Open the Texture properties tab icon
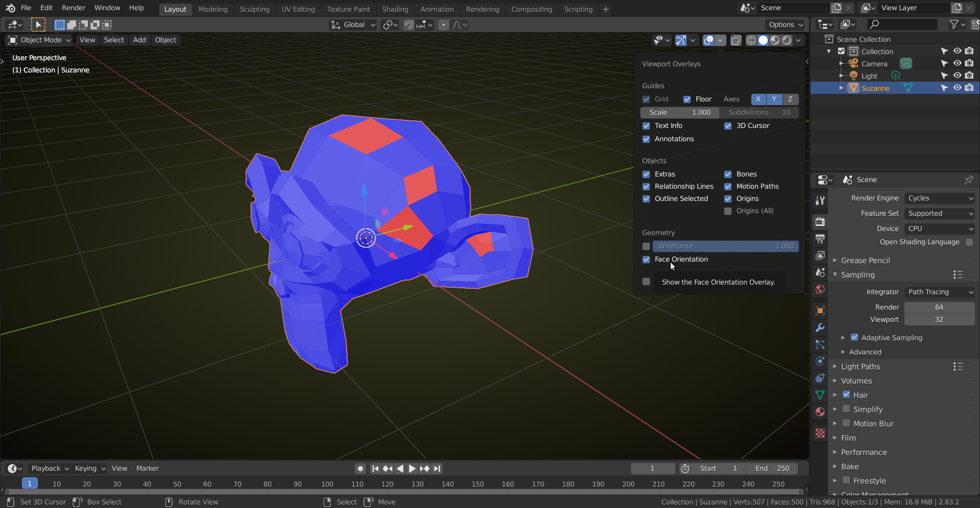980x508 pixels. click(820, 433)
